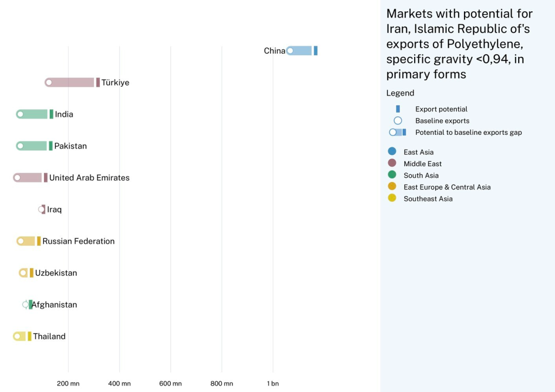Click United Arab Emirates export potential marker
The width and height of the screenshot is (555, 392).
46,178
